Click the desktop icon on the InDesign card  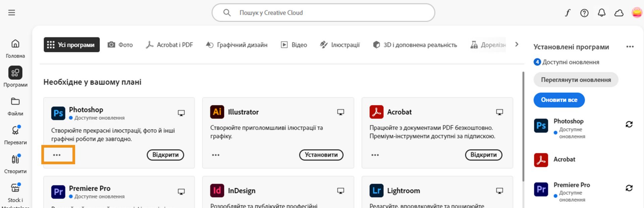[x=340, y=191]
